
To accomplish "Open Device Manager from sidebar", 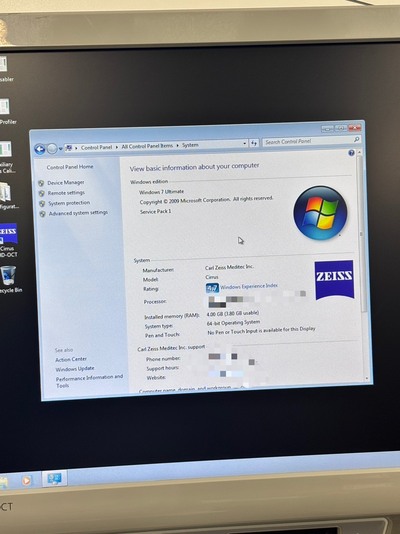I will coord(66,183).
